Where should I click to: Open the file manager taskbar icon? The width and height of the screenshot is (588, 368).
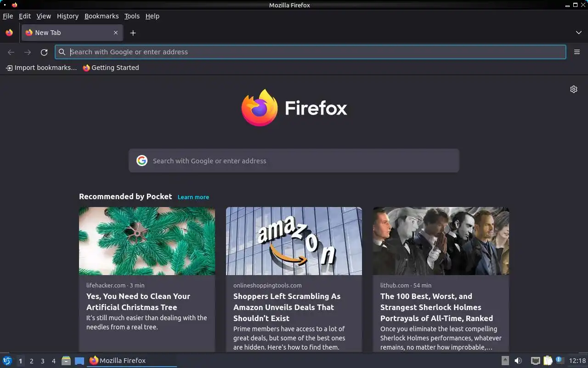point(66,361)
